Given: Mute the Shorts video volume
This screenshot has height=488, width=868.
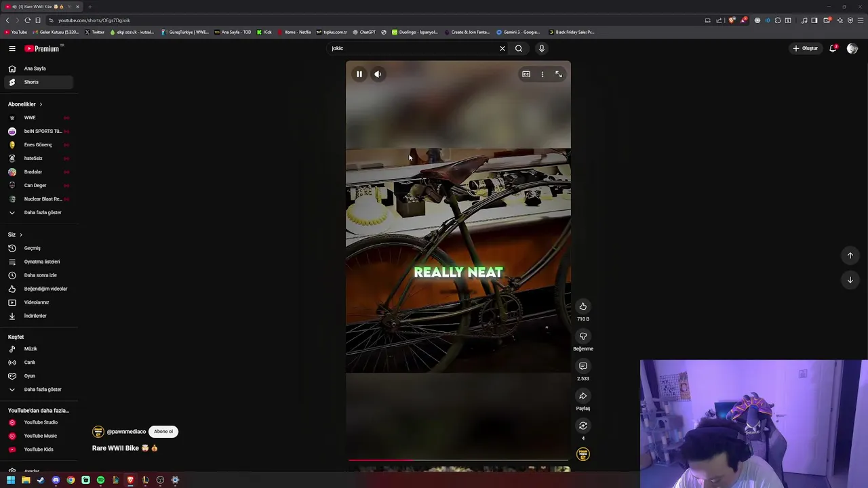Looking at the screenshot, I should pos(378,74).
